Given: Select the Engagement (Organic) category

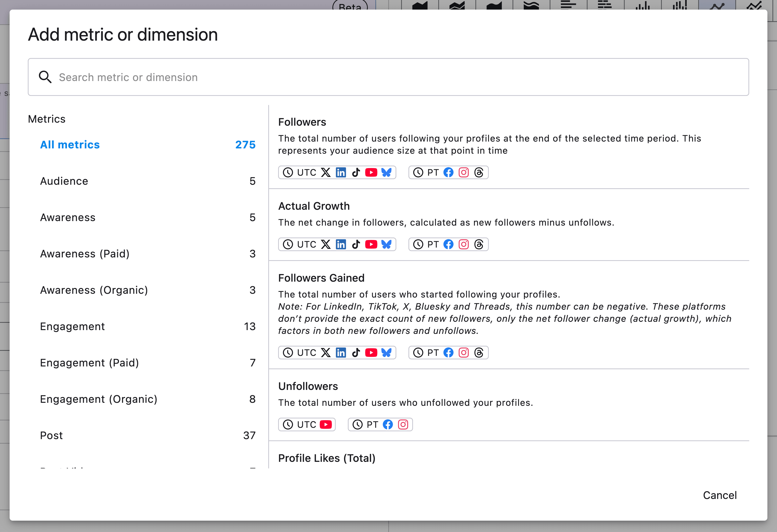Looking at the screenshot, I should tap(148, 399).
